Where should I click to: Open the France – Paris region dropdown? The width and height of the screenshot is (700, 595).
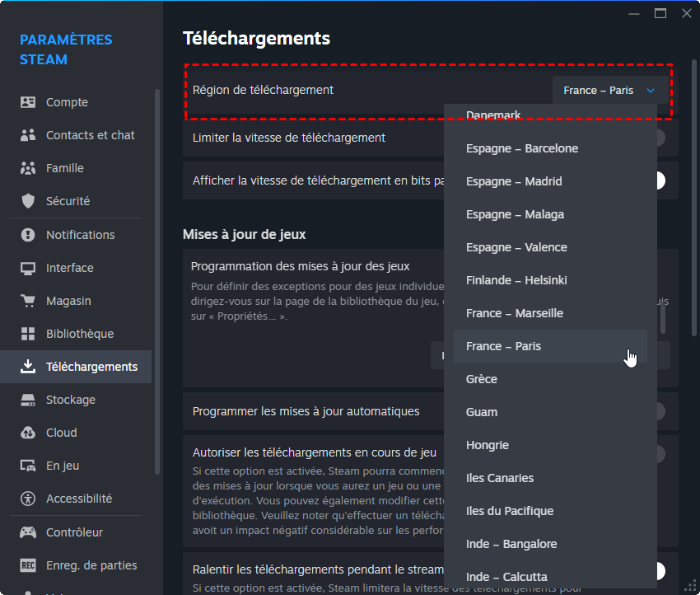tap(610, 90)
